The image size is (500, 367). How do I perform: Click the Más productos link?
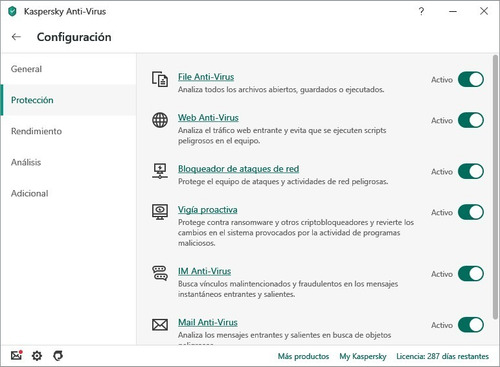(x=303, y=356)
